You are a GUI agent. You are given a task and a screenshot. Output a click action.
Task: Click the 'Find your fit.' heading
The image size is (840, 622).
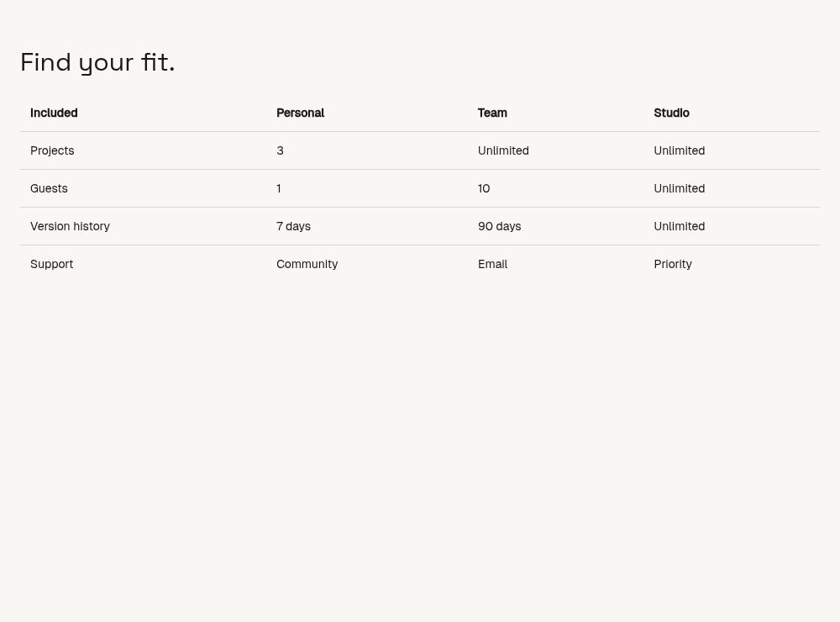[97, 62]
